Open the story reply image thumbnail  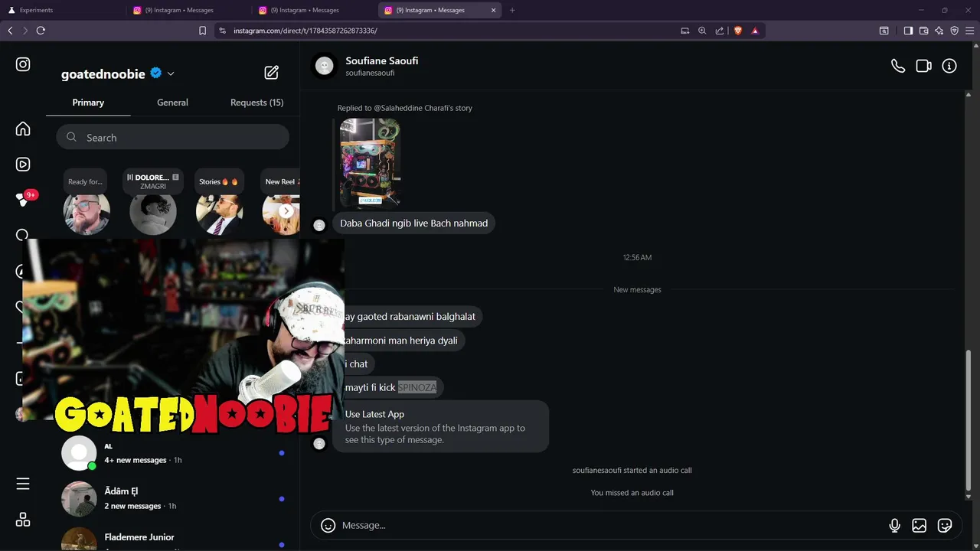pyautogui.click(x=370, y=163)
